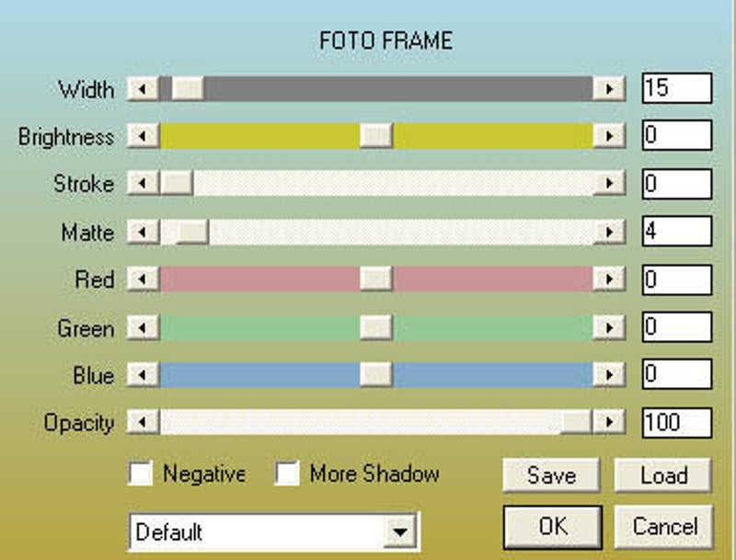Viewport: 736px width, 560px height.
Task: Enable the Negative checkbox
Action: [x=142, y=474]
